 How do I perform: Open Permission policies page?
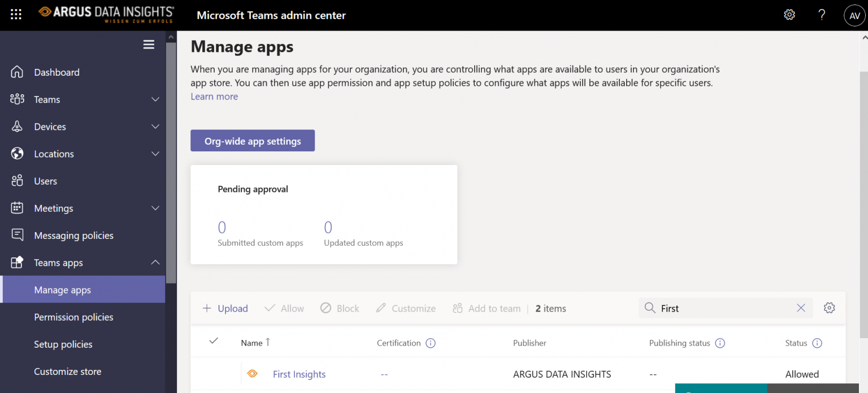pyautogui.click(x=73, y=317)
